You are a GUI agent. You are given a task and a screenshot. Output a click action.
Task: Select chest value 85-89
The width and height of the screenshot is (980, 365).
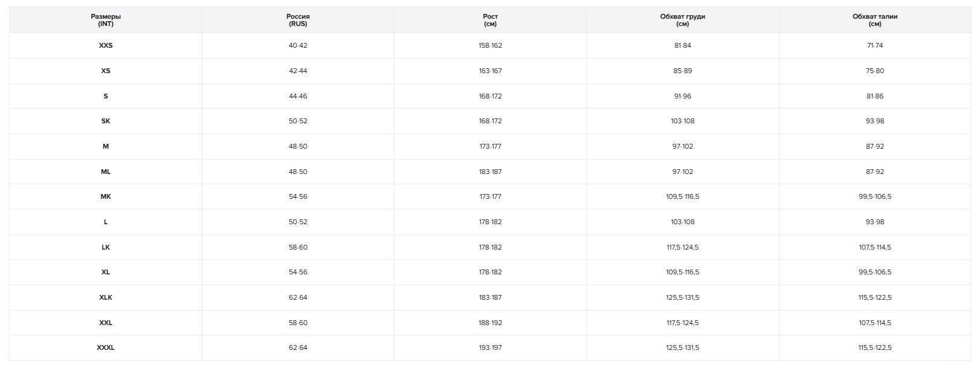coord(682,71)
